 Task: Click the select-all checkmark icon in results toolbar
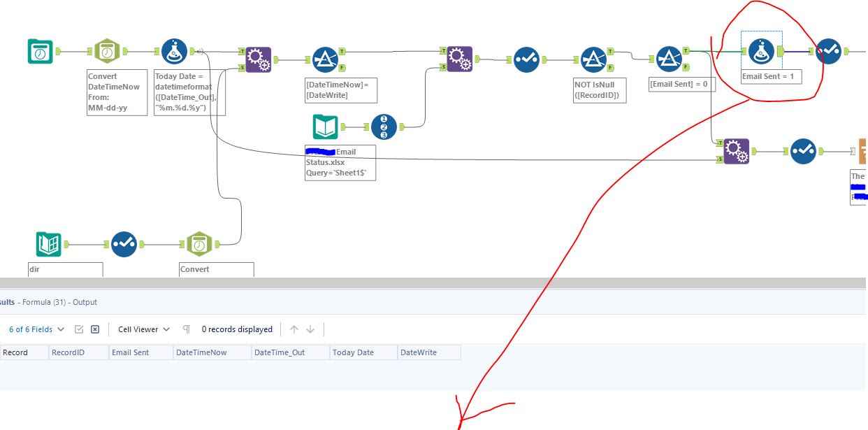tap(79, 329)
